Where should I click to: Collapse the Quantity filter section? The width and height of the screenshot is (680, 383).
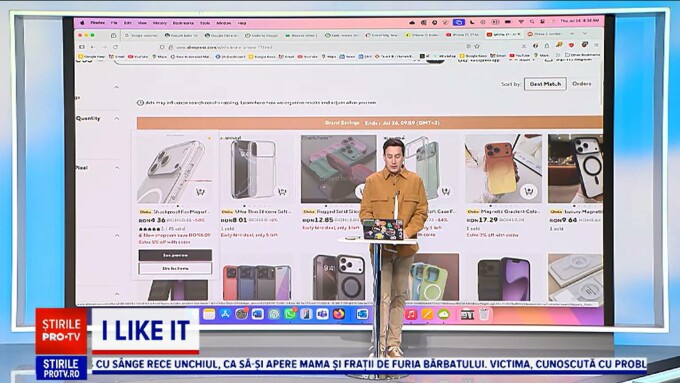(117, 118)
